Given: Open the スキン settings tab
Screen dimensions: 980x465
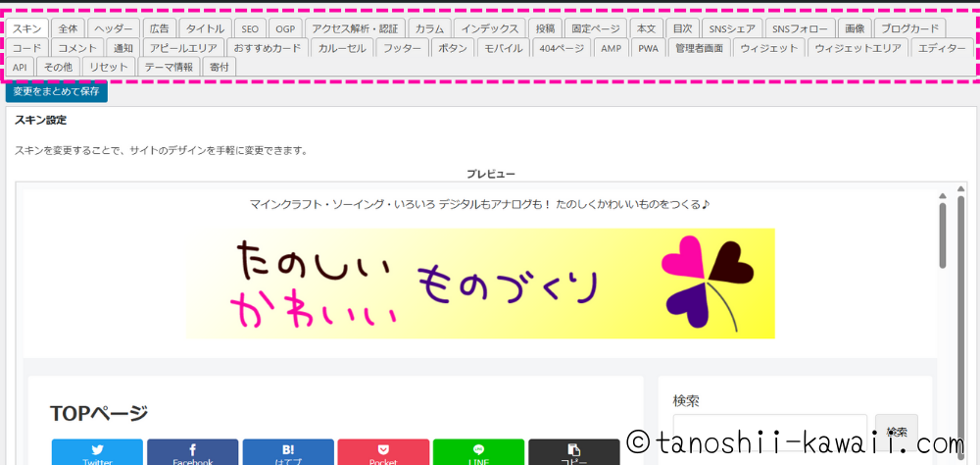Looking at the screenshot, I should click(x=26, y=28).
